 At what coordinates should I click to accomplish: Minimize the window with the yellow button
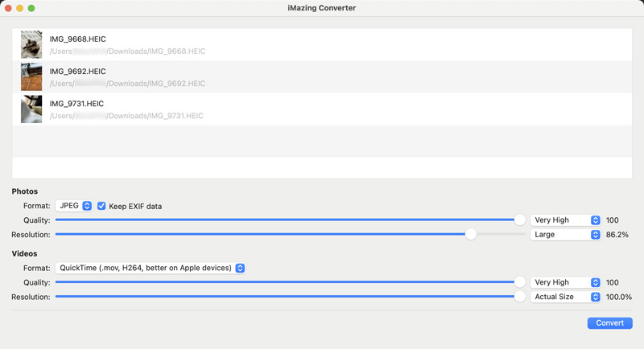click(x=19, y=8)
